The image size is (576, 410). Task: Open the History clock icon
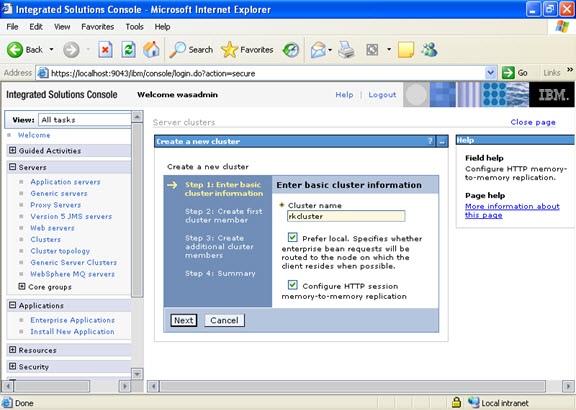291,50
